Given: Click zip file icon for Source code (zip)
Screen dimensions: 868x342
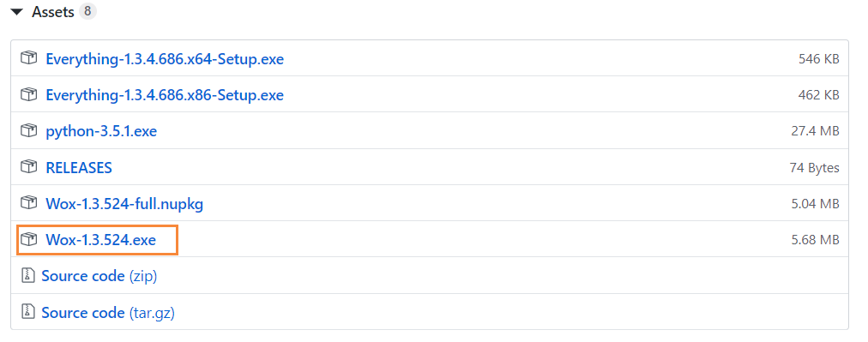Looking at the screenshot, I should (27, 276).
